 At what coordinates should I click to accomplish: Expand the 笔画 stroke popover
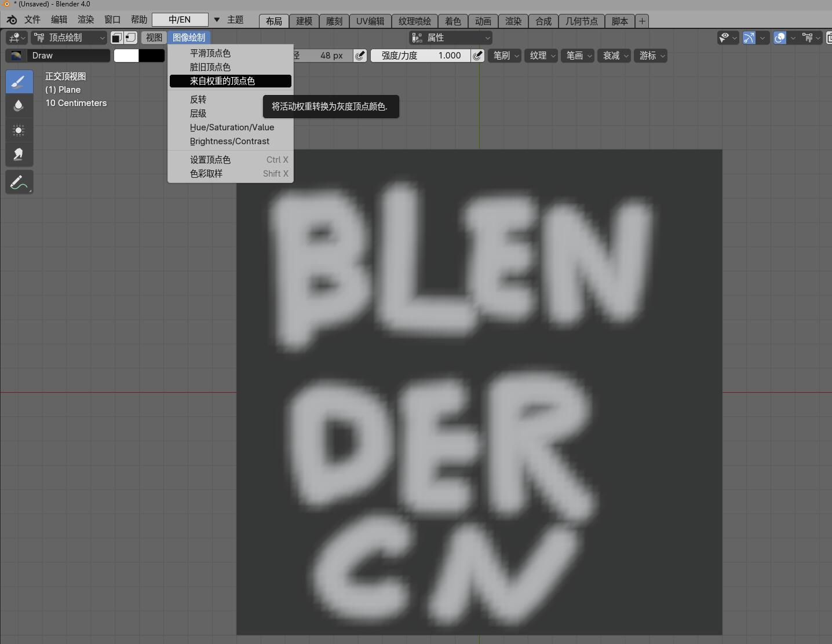[x=578, y=56]
